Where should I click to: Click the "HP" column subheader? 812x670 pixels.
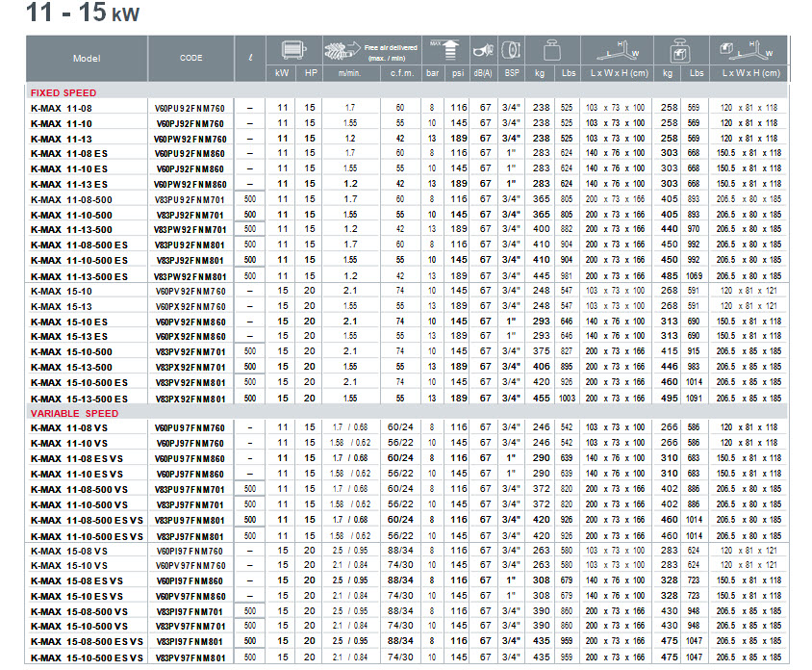[x=311, y=73]
